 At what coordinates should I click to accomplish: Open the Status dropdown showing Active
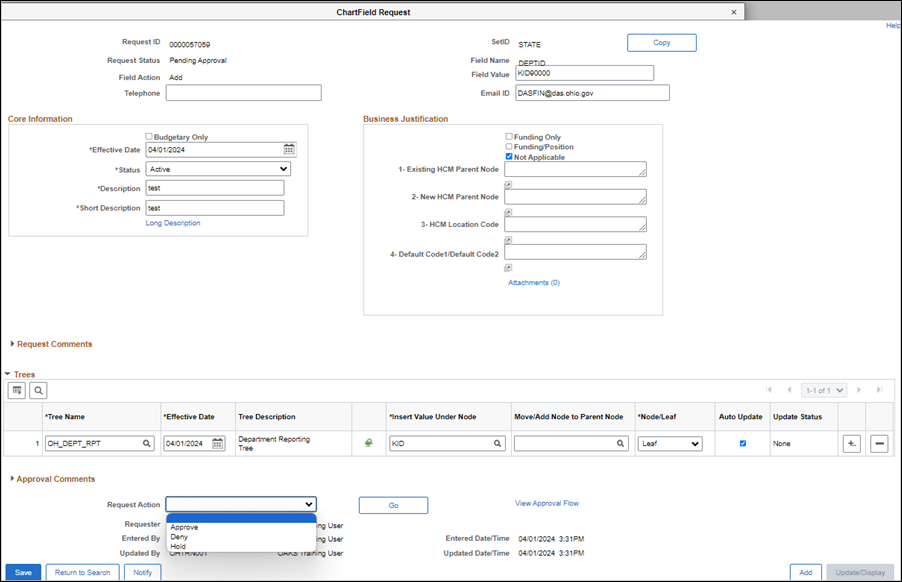(218, 169)
